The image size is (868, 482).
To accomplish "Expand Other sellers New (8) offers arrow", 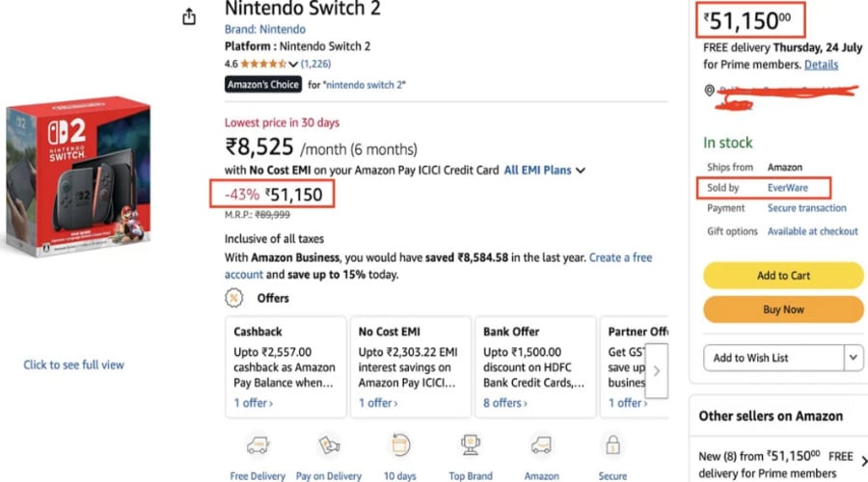I will (863, 461).
